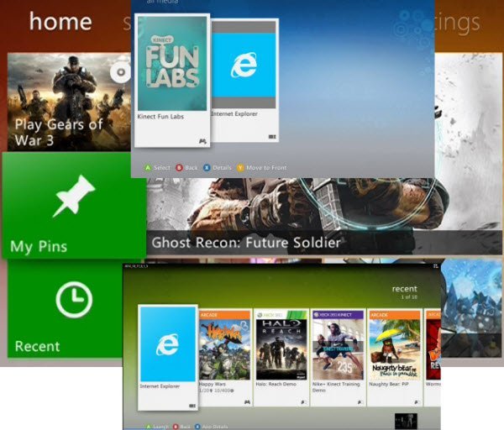Click the XBOX 360 KINECT banner above Nike+
This screenshot has height=430, width=504.
point(338,315)
